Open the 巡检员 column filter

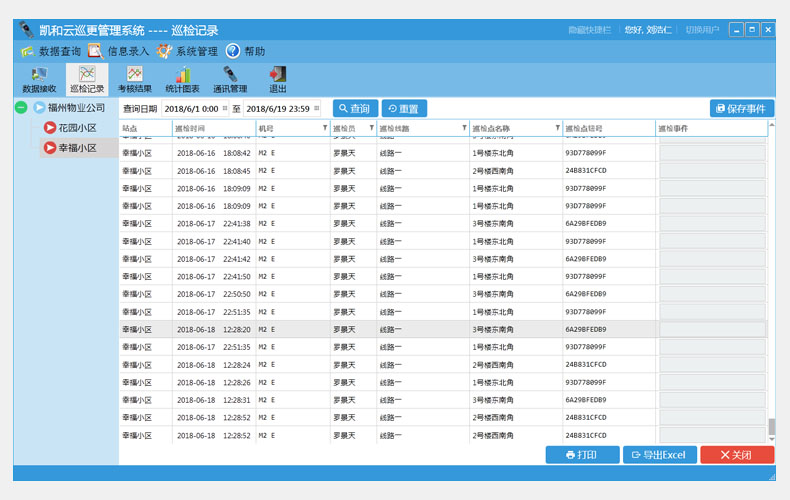pos(371,128)
